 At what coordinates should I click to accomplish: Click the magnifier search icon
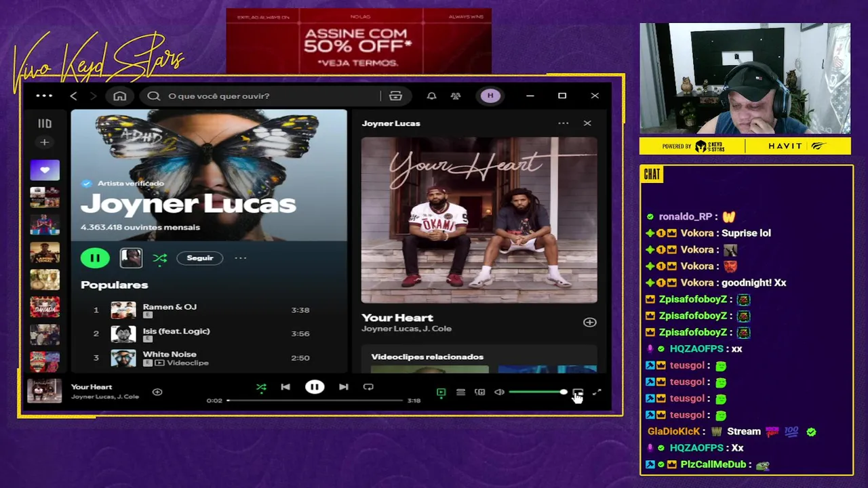click(154, 96)
